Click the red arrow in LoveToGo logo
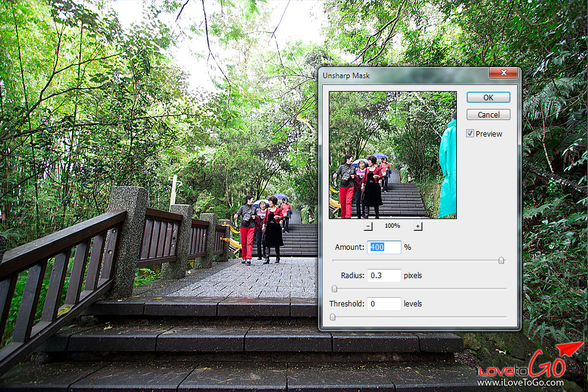 point(573,350)
